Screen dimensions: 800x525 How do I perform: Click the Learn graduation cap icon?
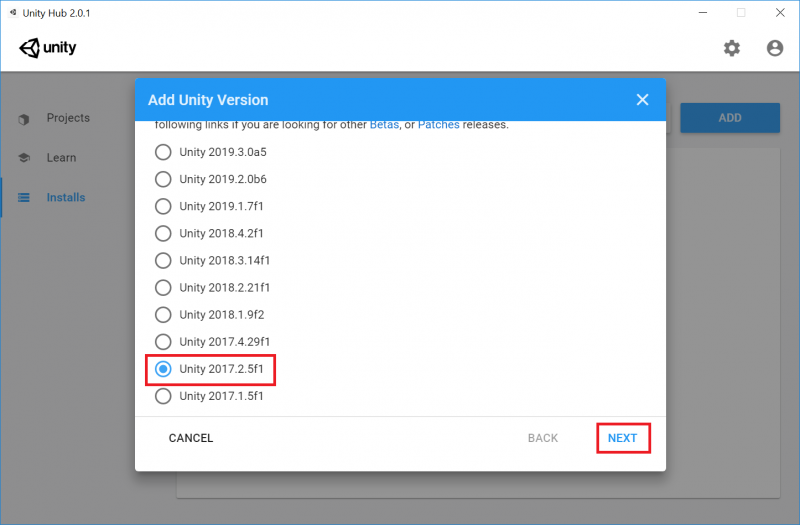coord(24,158)
